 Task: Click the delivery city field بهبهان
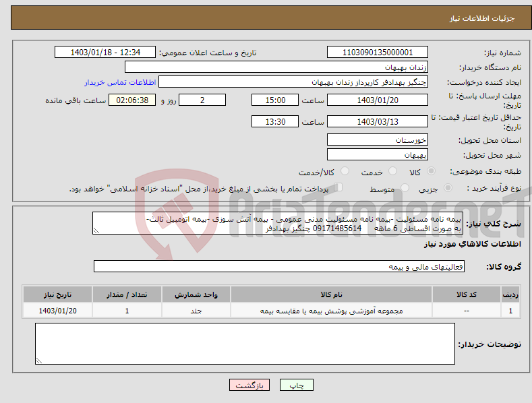(x=378, y=155)
